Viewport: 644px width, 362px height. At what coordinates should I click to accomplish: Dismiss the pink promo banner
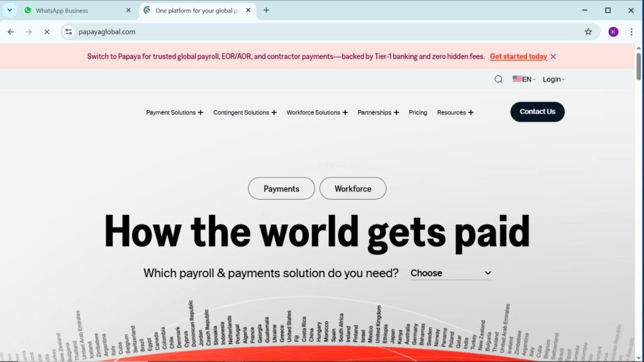(x=553, y=57)
